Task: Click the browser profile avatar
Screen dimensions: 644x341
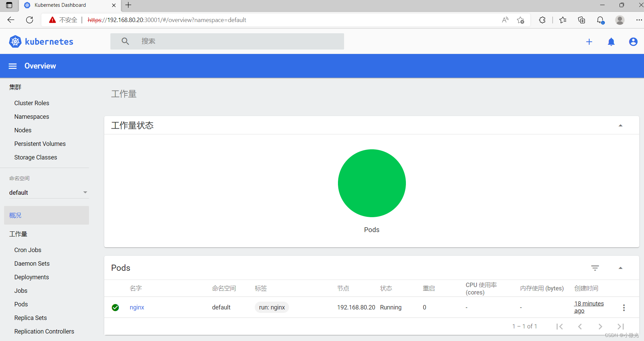Action: pos(620,20)
